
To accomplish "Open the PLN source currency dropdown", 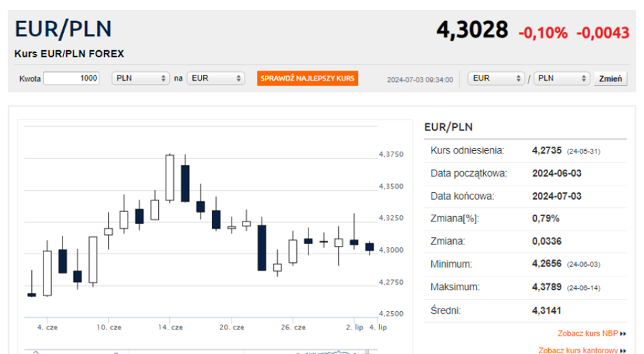I will point(141,78).
